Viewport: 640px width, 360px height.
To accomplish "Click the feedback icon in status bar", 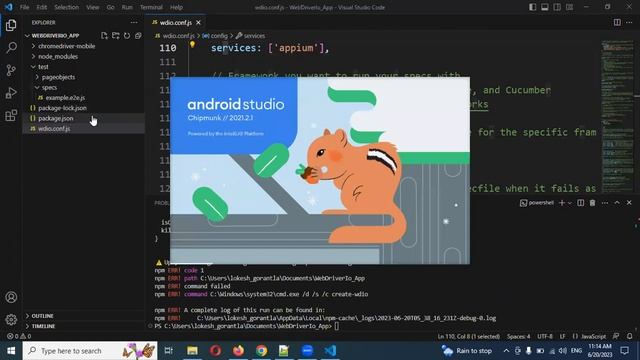I will tap(616, 336).
